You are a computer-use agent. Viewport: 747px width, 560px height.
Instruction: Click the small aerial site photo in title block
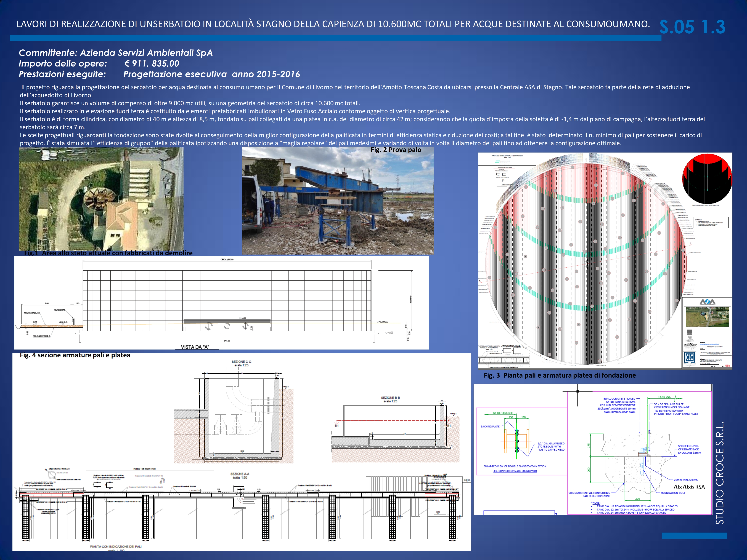(x=707, y=317)
